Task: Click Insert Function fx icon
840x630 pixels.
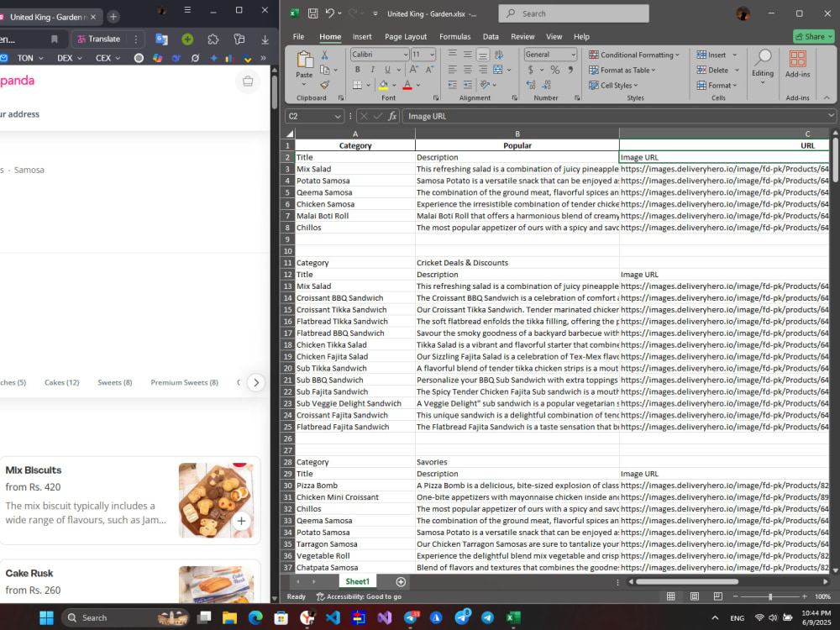Action: (392, 116)
